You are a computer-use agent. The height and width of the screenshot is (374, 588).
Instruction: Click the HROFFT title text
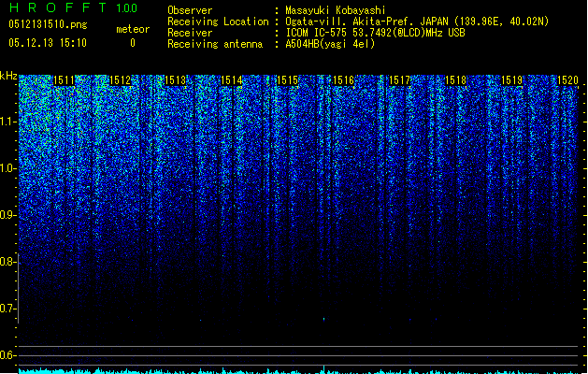click(58, 7)
